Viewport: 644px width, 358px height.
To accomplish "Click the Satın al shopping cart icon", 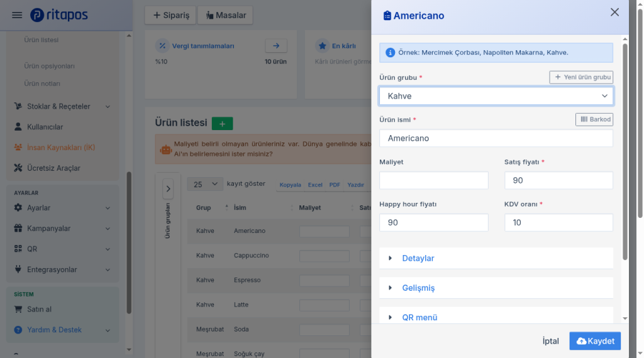I will tap(18, 309).
